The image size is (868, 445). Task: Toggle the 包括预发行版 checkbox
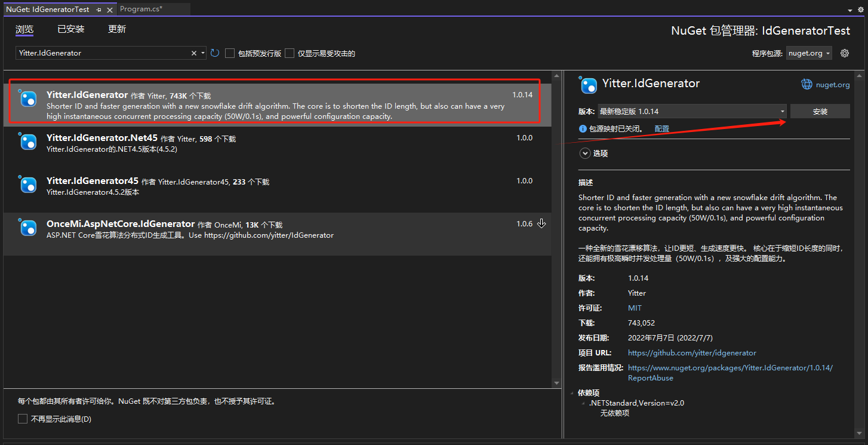tap(230, 53)
